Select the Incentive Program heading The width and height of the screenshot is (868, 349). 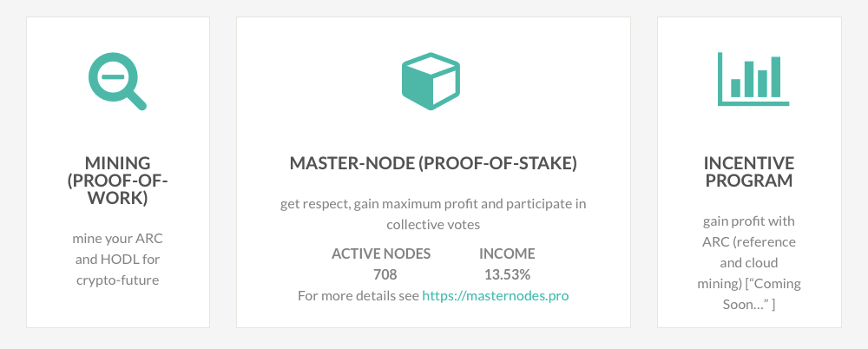coord(749,172)
